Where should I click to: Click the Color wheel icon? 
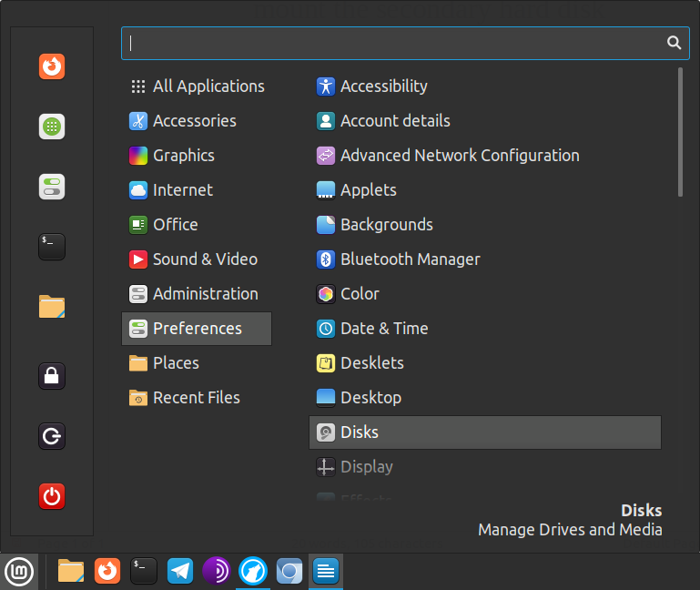click(326, 294)
